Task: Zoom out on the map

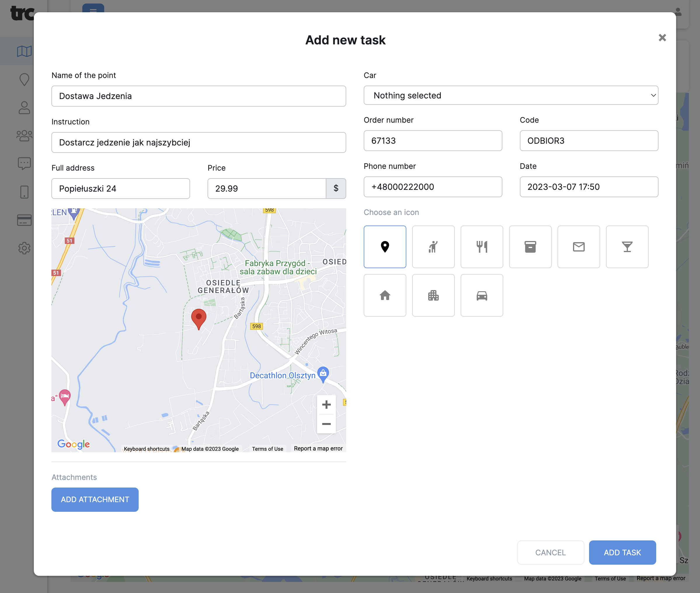Action: [x=326, y=424]
